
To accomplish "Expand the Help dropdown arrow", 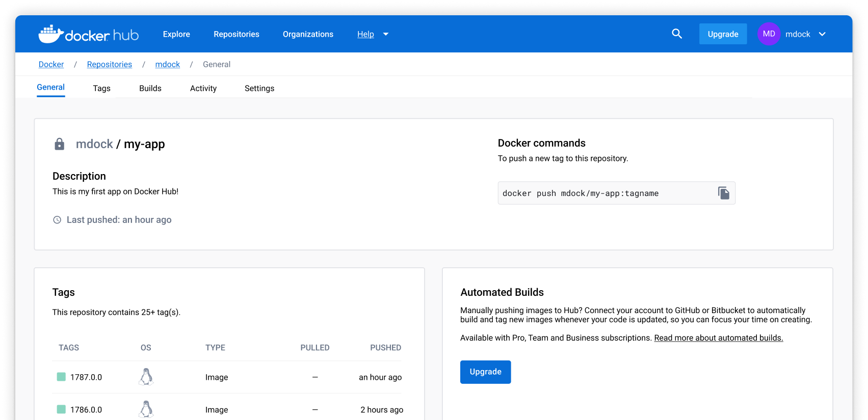I will (x=386, y=34).
